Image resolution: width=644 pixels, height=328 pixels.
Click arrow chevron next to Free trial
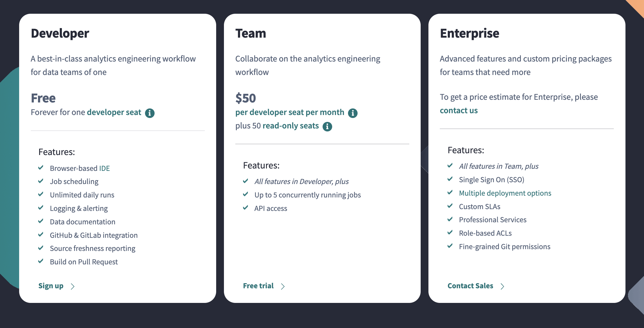tap(283, 286)
